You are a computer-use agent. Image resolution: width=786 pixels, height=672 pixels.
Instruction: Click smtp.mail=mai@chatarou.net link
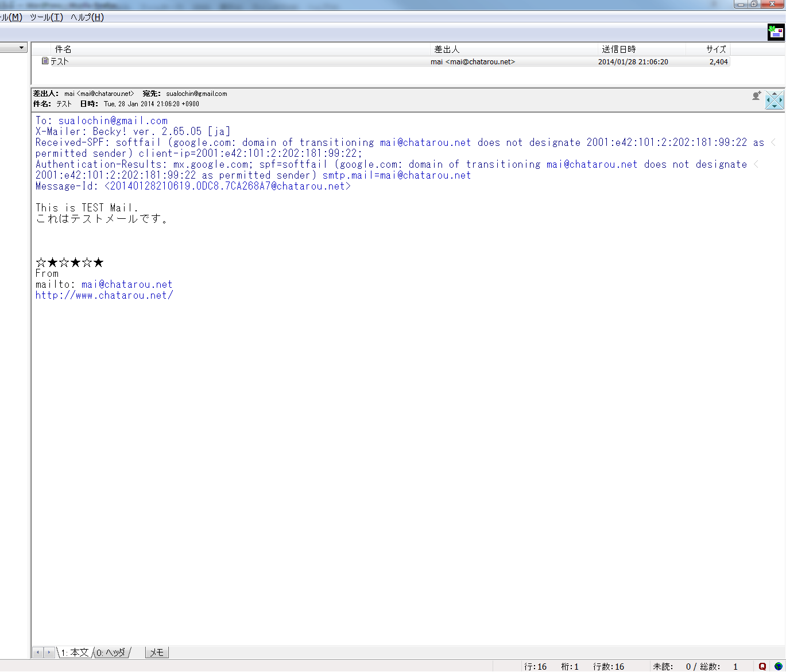397,175
